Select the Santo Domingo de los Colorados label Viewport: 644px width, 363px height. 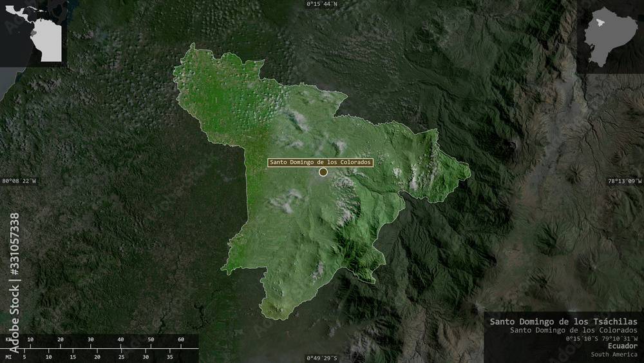[320, 162]
